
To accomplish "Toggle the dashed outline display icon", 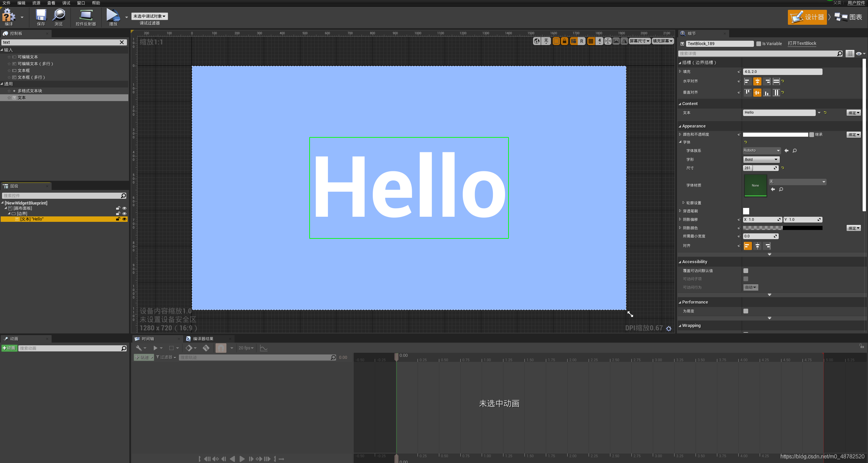I will click(556, 41).
